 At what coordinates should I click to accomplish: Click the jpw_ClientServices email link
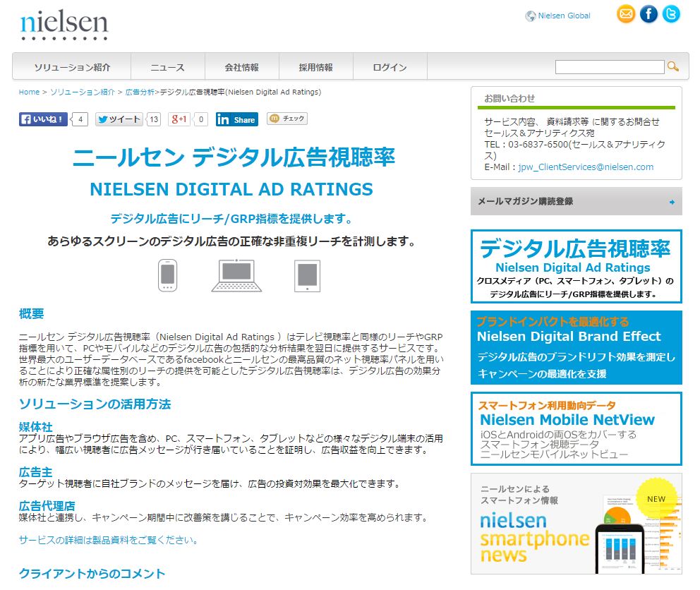coord(586,167)
